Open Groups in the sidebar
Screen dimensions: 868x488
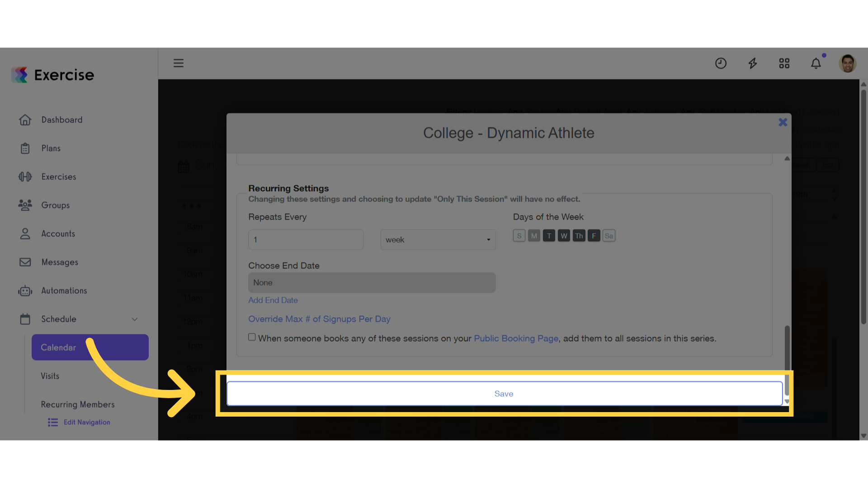click(56, 205)
